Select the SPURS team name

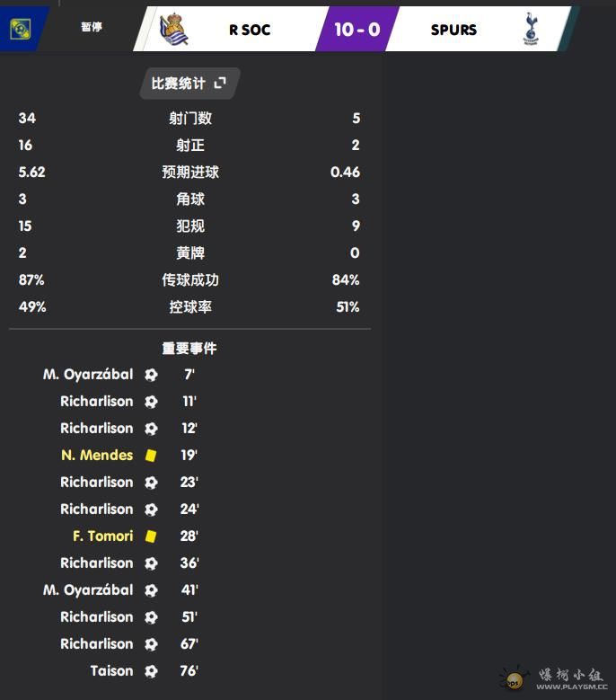tap(453, 30)
